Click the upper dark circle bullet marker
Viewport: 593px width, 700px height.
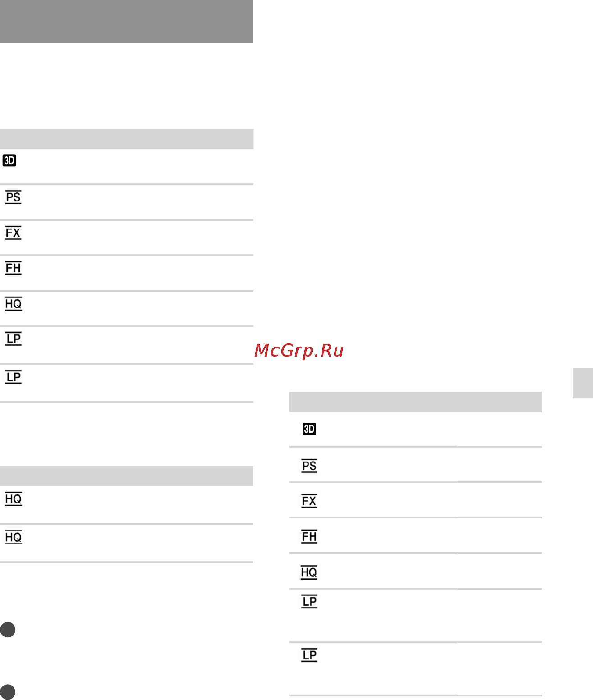click(x=8, y=630)
